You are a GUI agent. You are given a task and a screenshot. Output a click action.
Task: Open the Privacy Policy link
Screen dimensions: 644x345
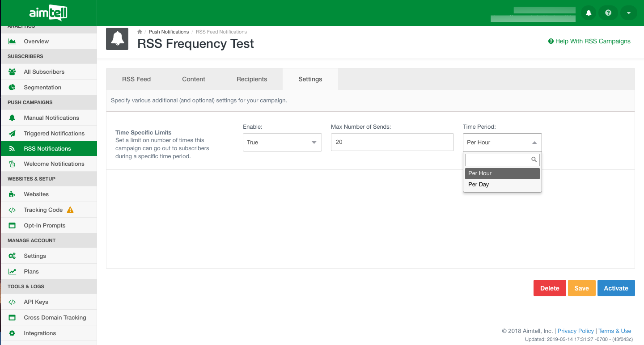(576, 331)
